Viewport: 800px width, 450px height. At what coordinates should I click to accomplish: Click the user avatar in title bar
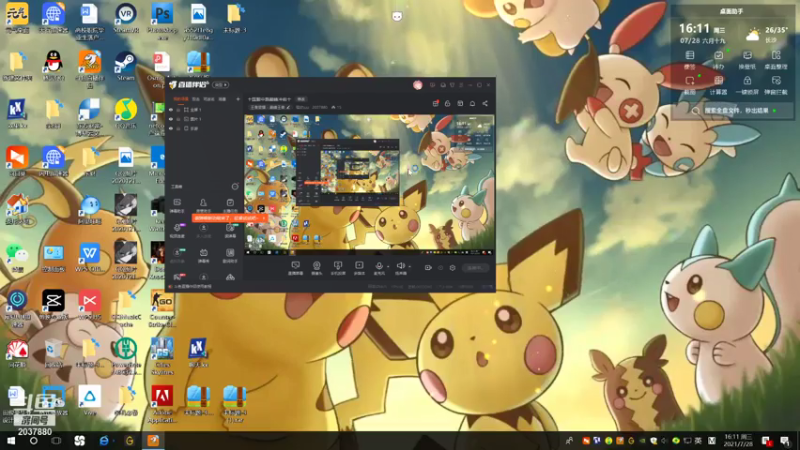tap(418, 85)
